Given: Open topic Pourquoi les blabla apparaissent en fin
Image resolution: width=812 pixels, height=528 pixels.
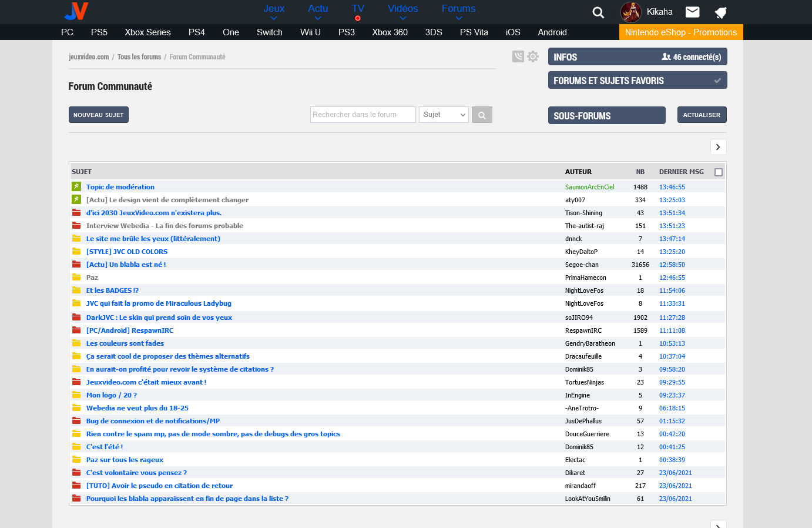Looking at the screenshot, I should pyautogui.click(x=187, y=499).
